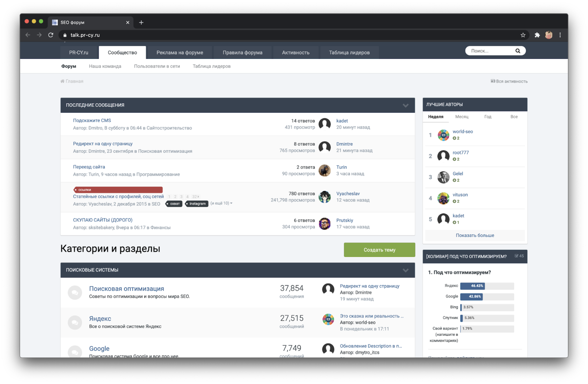Collapse the Поисковые системы category
This screenshot has width=588, height=384.
pos(405,270)
